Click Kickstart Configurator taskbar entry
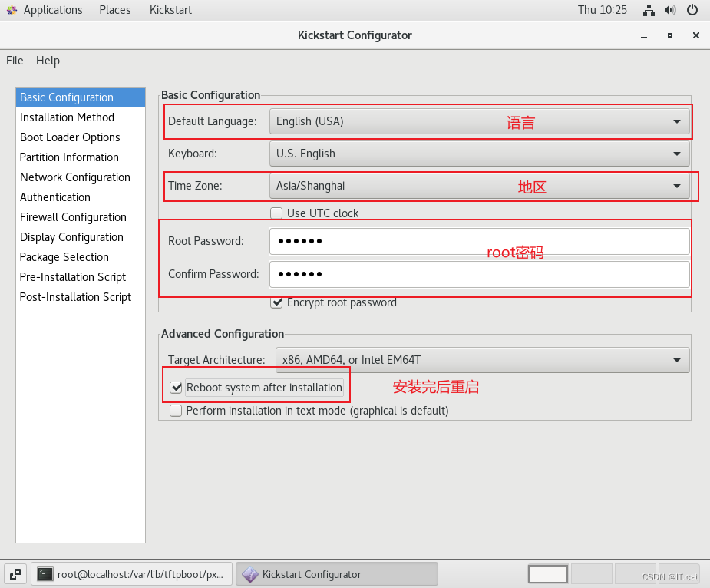The height and width of the screenshot is (588, 710). pos(336,574)
